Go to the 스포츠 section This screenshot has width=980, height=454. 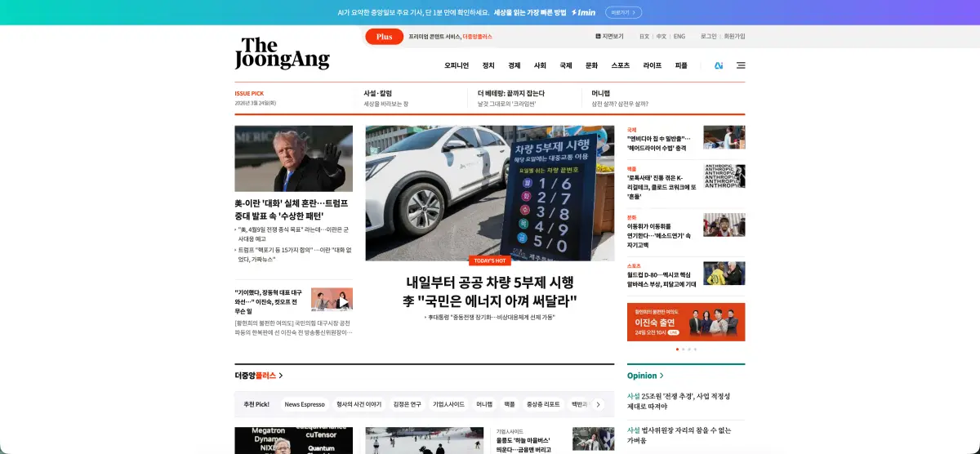621,65
